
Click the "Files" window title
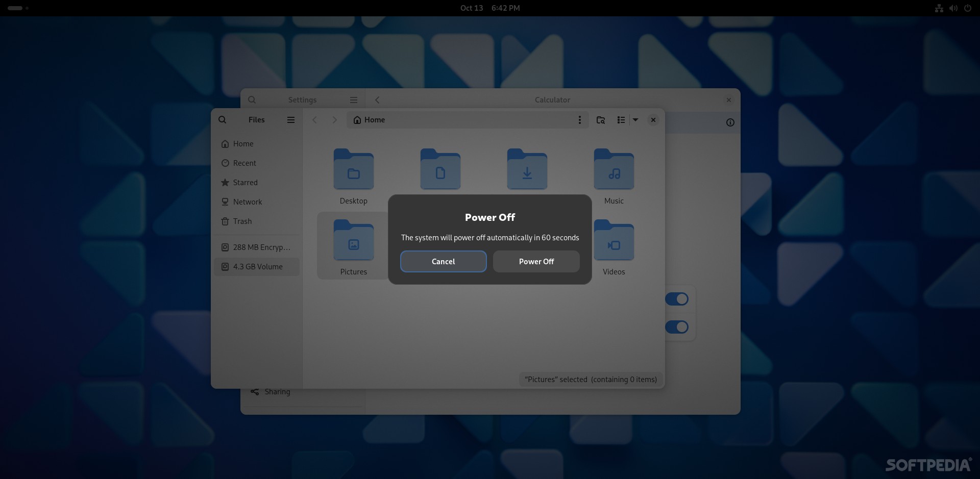(x=257, y=120)
